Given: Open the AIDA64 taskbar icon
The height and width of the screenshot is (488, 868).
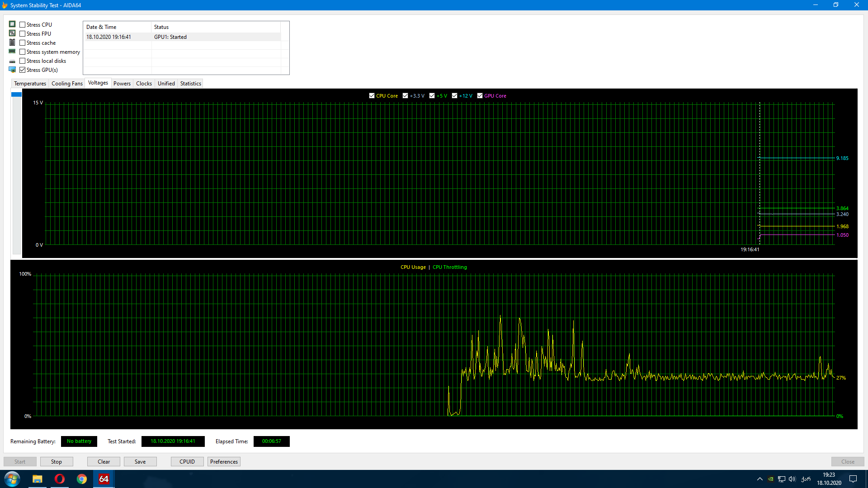Looking at the screenshot, I should pyautogui.click(x=104, y=479).
